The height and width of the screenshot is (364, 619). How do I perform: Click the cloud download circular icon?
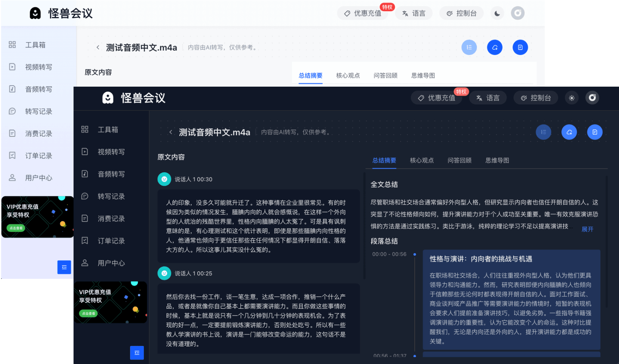[569, 132]
